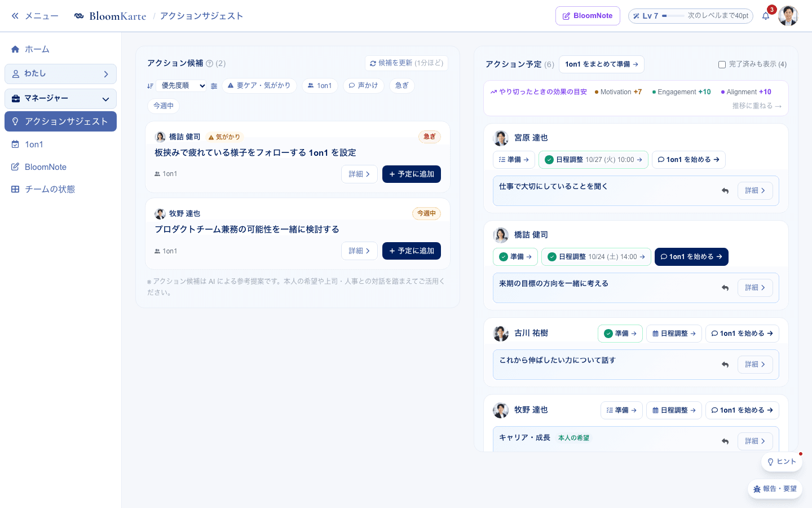812x508 pixels.
Task: Go to ホーム in the sidebar
Action: (60, 49)
